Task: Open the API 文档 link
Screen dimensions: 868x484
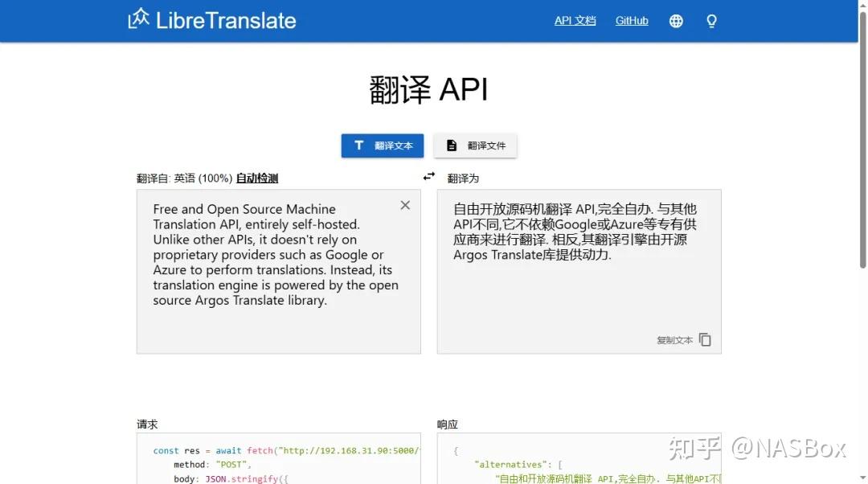Action: point(575,21)
